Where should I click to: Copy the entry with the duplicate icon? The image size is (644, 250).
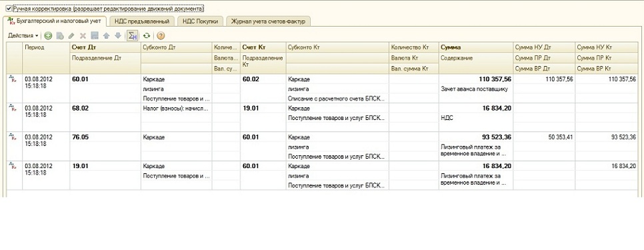pyautogui.click(x=60, y=36)
